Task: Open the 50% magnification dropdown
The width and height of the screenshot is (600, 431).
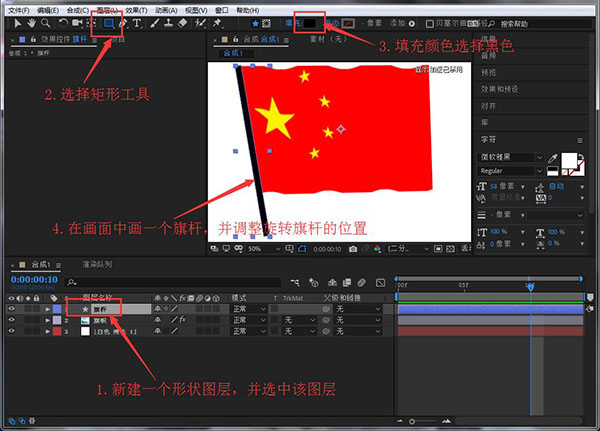Action: point(264,249)
